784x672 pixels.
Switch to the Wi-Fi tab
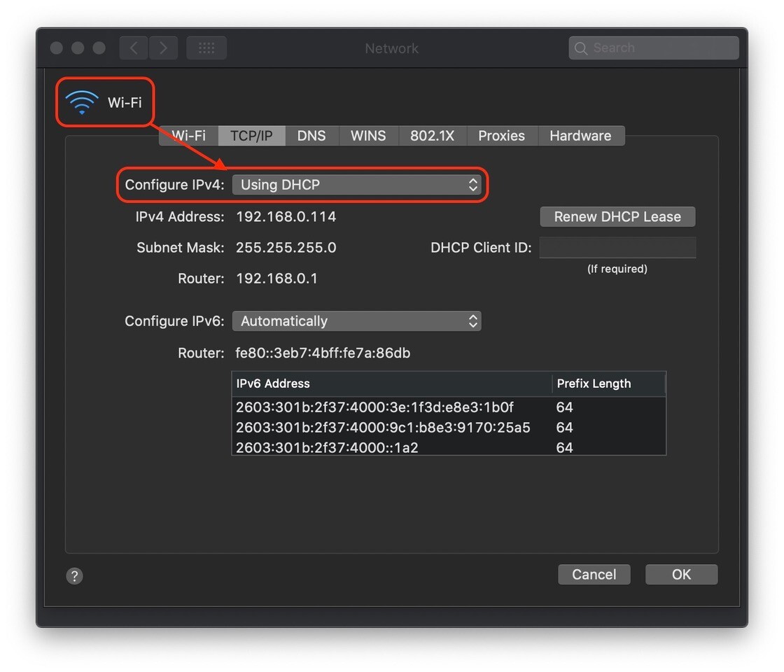[189, 136]
